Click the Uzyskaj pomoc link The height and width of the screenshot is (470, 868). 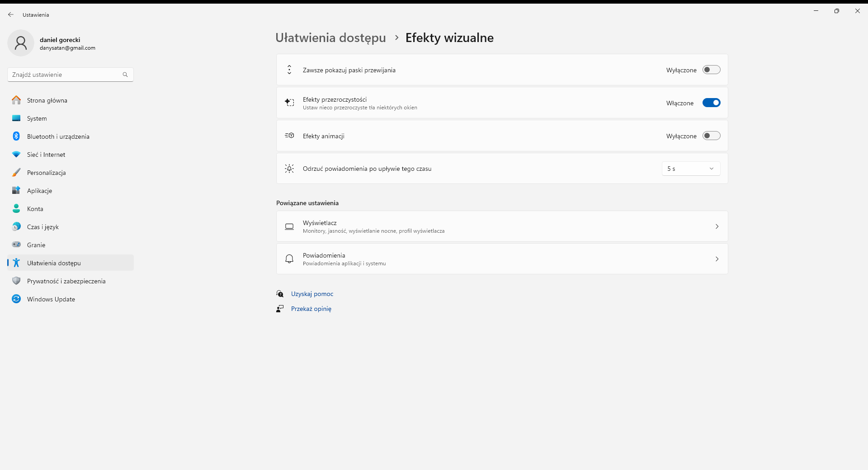312,294
